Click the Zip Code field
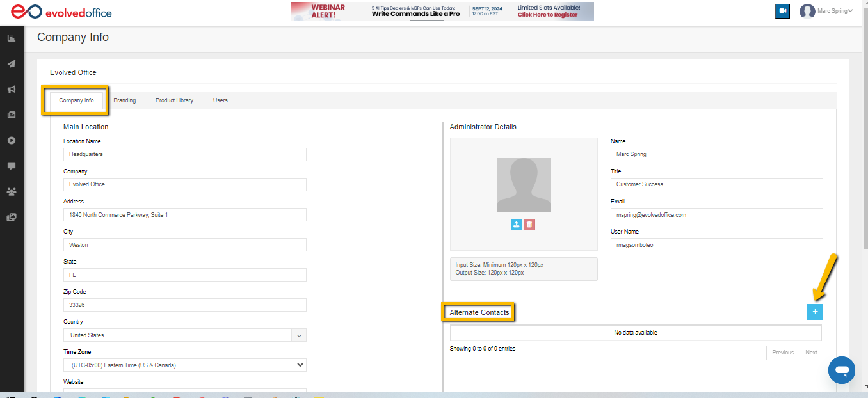868x398 pixels. (185, 305)
